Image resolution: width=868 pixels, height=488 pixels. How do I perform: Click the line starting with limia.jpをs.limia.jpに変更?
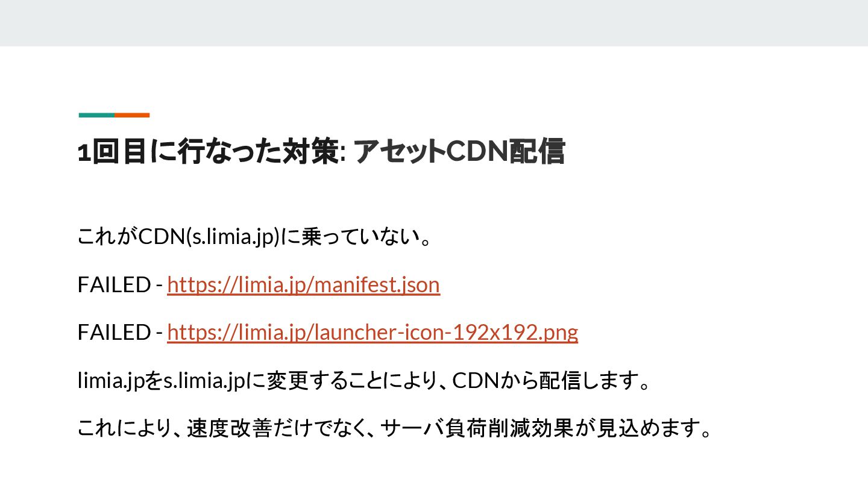(x=364, y=381)
